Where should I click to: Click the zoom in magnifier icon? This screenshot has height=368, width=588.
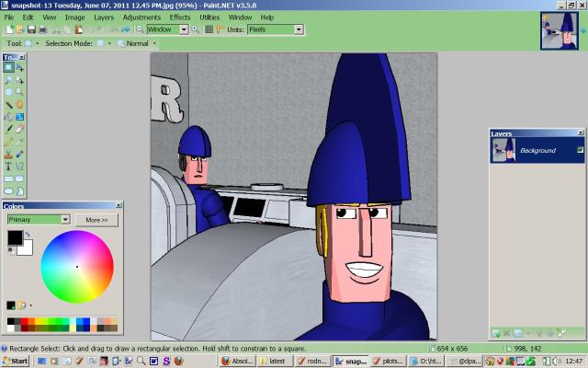[196, 29]
